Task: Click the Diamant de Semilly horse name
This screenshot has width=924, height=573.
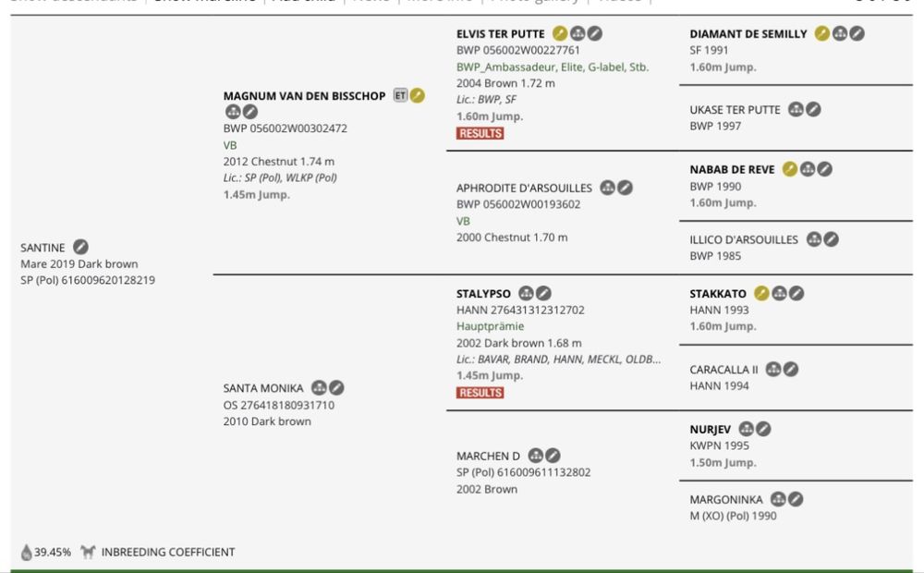Action: pyautogui.click(x=748, y=34)
